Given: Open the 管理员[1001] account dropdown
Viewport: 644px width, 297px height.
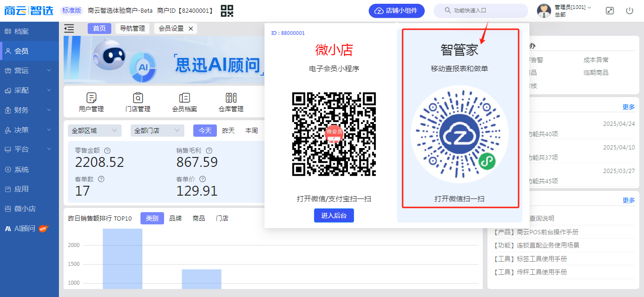Looking at the screenshot, I should point(573,8).
